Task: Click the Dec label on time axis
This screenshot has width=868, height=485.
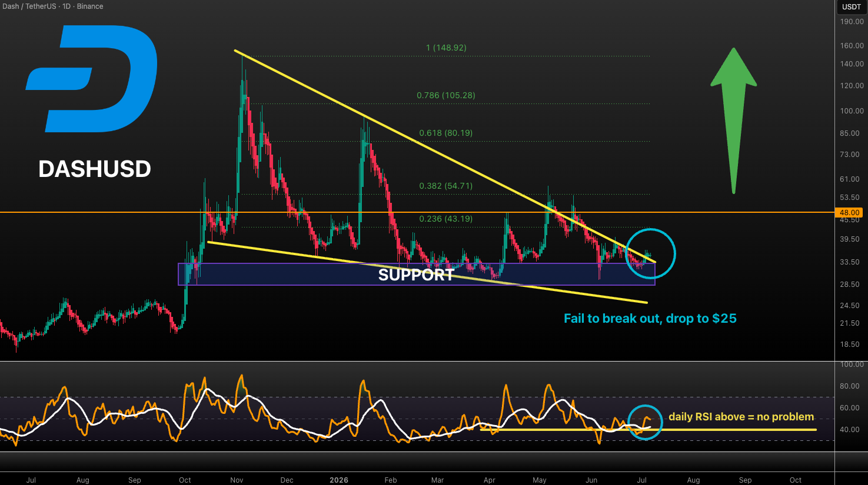Action: tap(287, 480)
